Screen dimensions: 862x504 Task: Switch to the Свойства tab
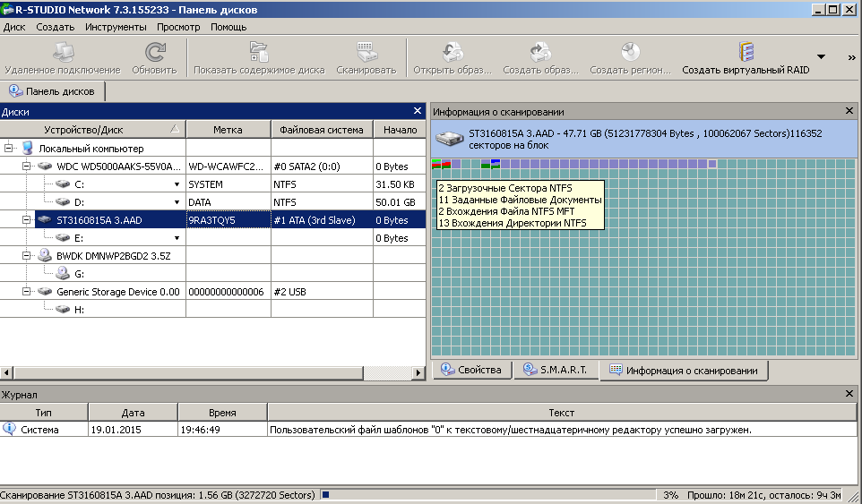(472, 370)
